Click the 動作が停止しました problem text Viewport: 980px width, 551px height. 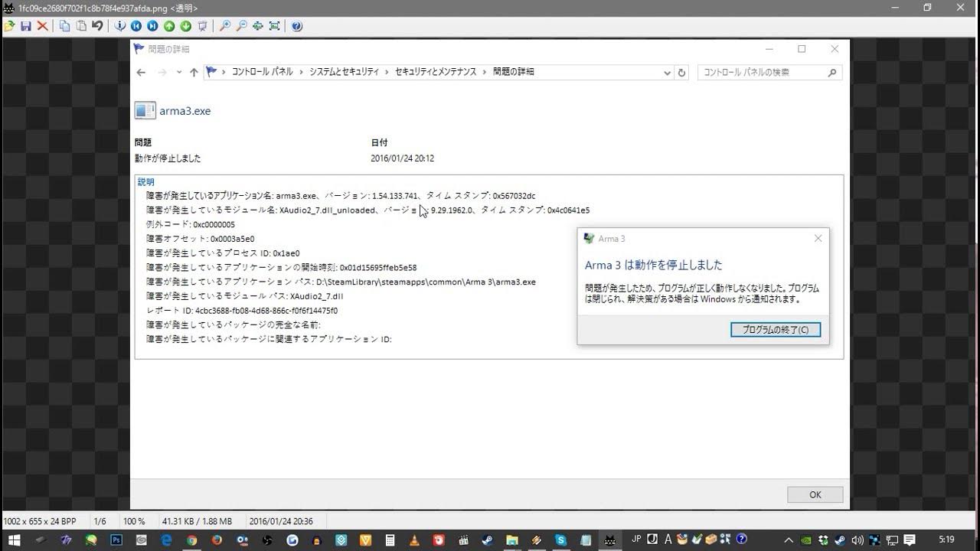point(168,158)
